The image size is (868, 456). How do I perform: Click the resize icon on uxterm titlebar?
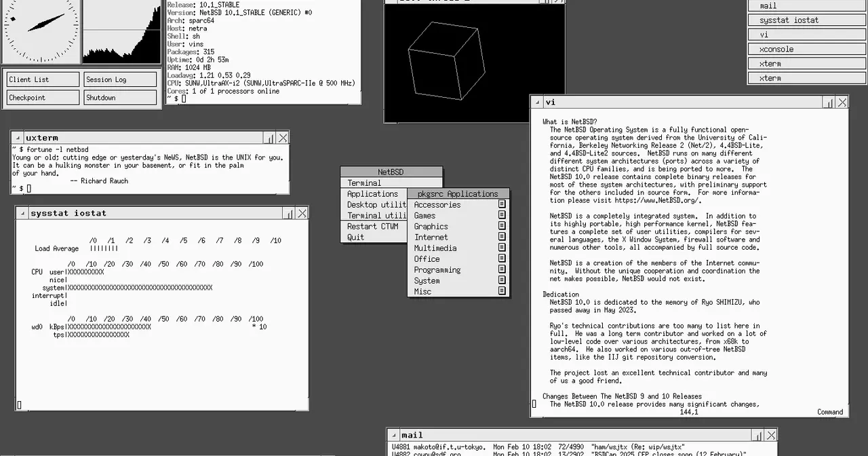coord(269,138)
